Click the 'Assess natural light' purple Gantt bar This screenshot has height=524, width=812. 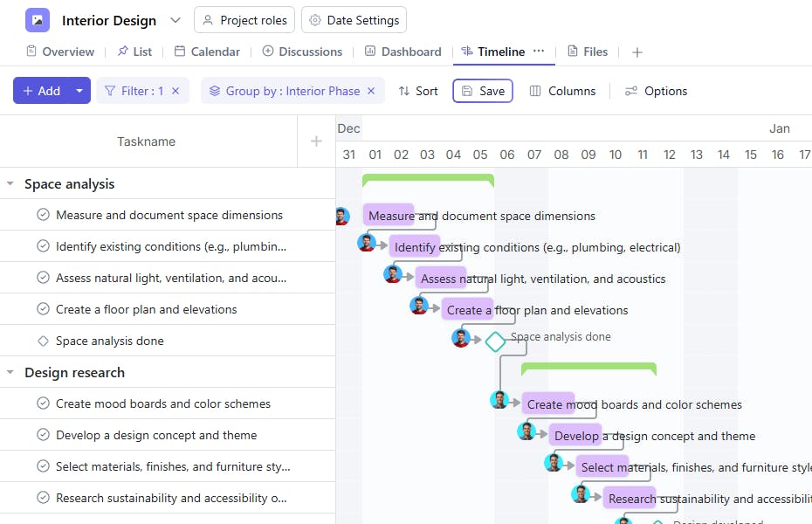point(441,279)
